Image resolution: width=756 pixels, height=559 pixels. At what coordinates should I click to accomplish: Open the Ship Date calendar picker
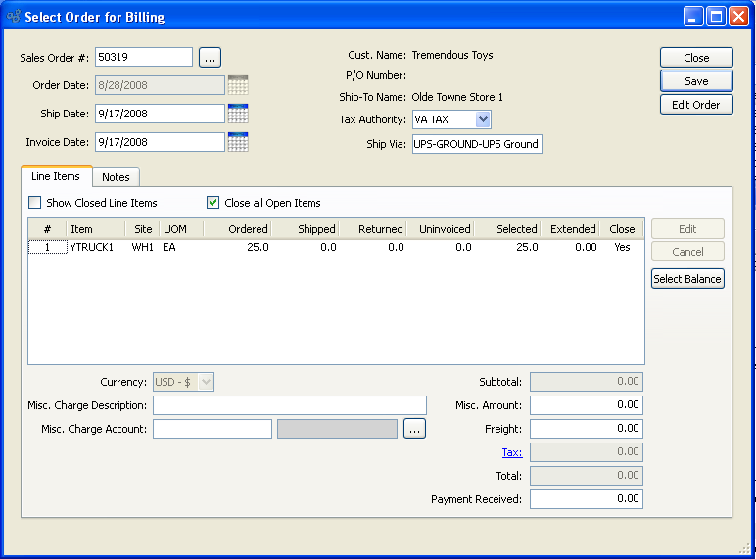tap(237, 114)
